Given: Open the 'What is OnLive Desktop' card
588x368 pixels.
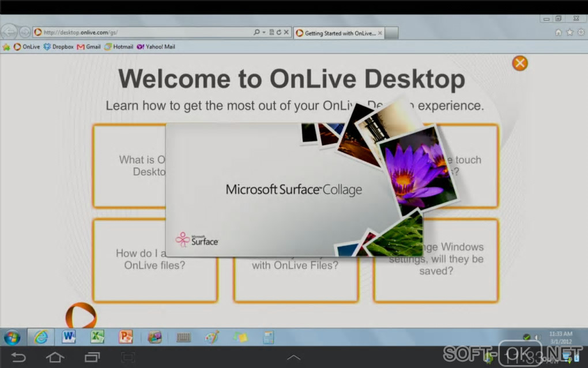Looking at the screenshot, I should point(129,166).
